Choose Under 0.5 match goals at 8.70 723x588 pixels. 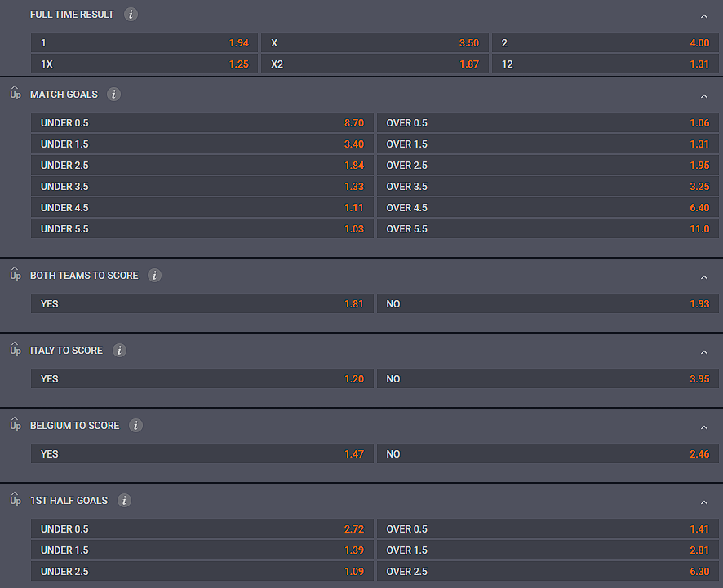(x=202, y=123)
